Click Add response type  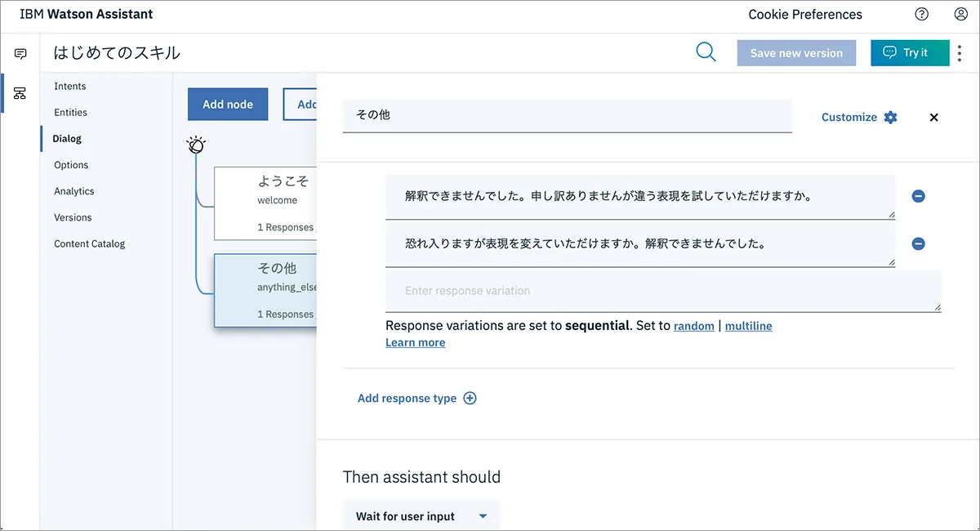407,398
